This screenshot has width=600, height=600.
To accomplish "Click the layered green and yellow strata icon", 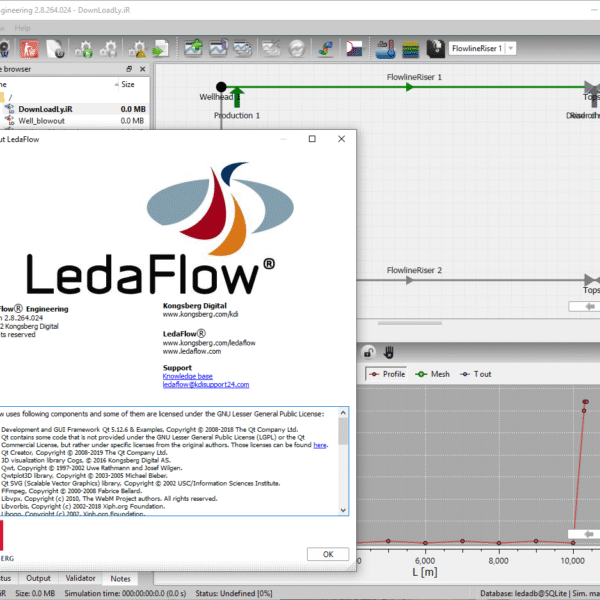I will tap(411, 49).
